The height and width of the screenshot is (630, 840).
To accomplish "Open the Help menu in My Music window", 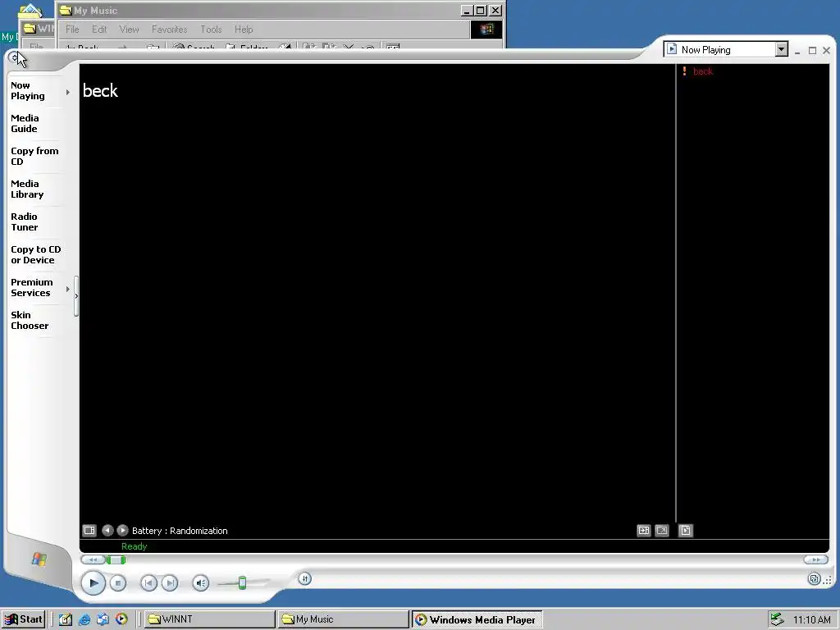I will pyautogui.click(x=244, y=30).
